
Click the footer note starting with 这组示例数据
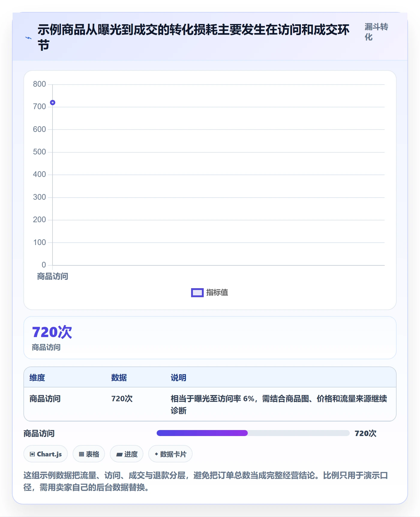206,481
